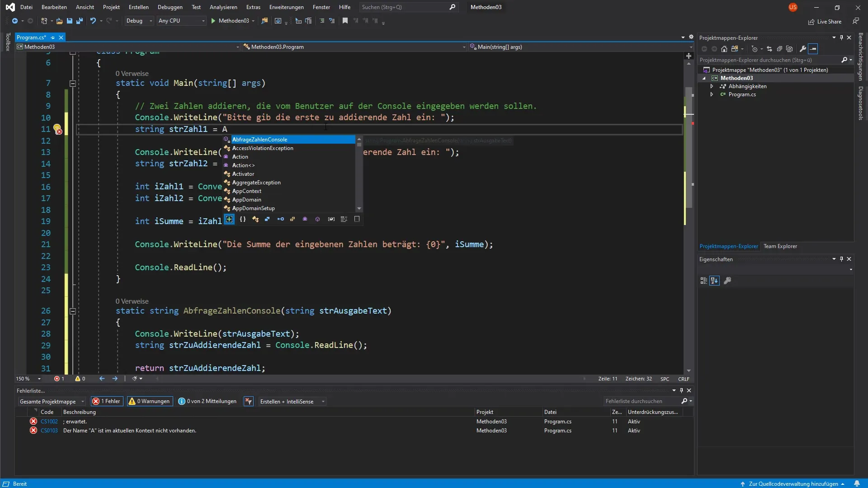The width and height of the screenshot is (868, 488).
Task: Open the Any CPU platform dropdown
Action: (x=181, y=21)
